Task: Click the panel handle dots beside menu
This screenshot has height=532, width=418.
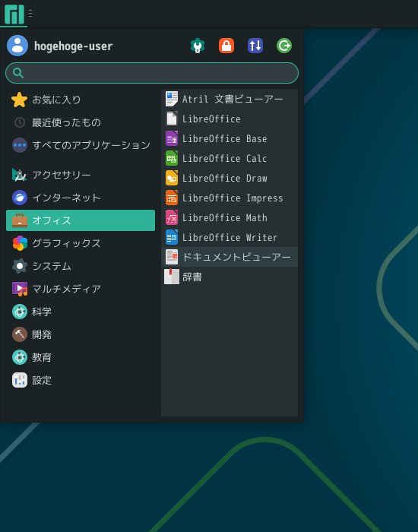Action: tap(30, 13)
